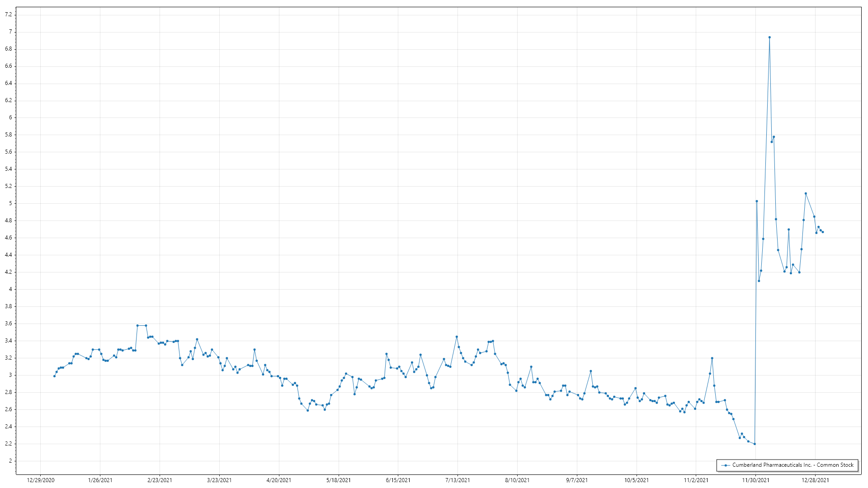Click the 7/13/2021 x-axis date label

(458, 480)
